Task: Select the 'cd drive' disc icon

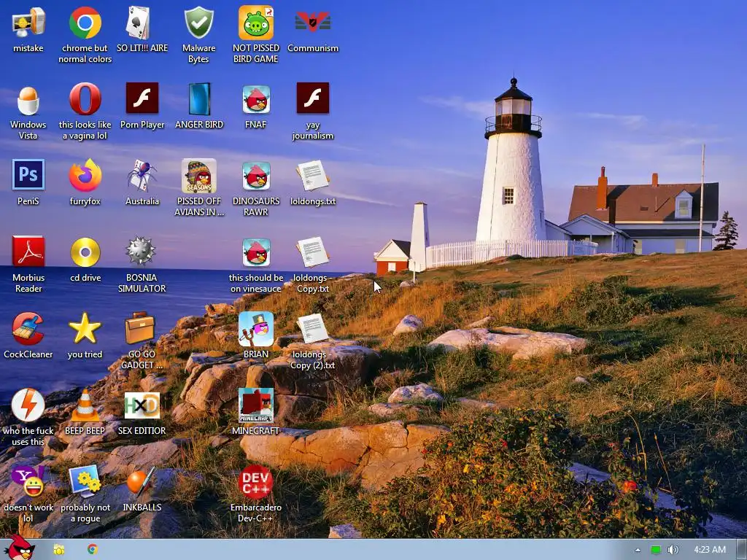Action: [x=85, y=252]
